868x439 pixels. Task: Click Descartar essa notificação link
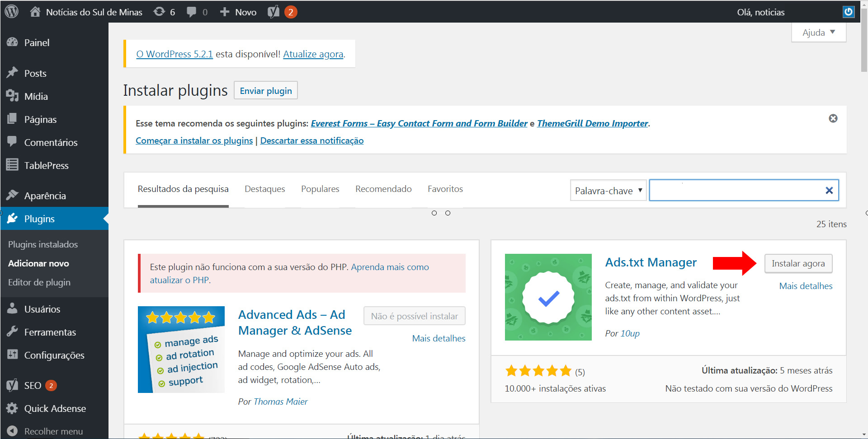coord(312,140)
